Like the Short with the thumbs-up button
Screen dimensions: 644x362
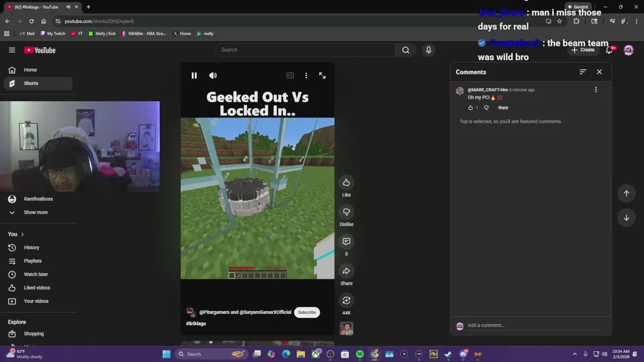pos(346,183)
